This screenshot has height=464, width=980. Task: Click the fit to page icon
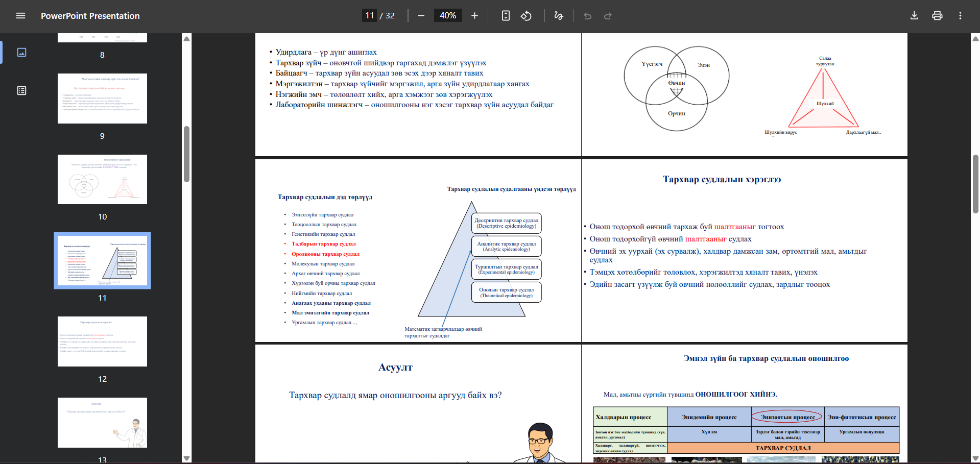(x=506, y=16)
